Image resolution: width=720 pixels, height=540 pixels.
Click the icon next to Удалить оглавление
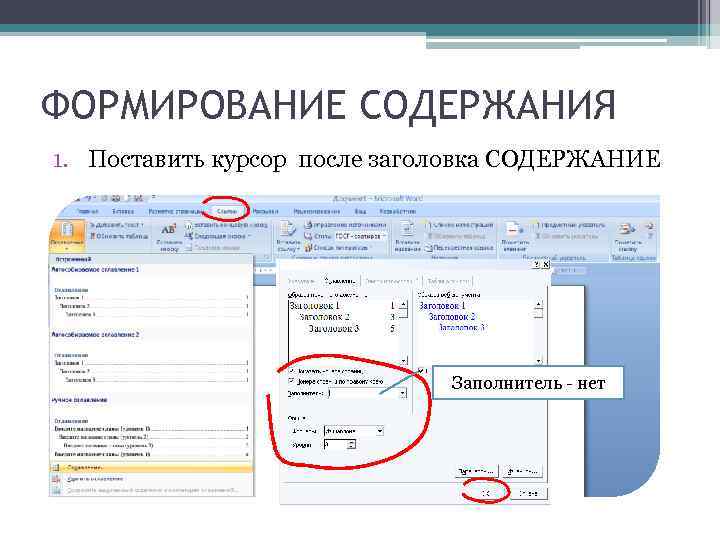click(x=56, y=479)
